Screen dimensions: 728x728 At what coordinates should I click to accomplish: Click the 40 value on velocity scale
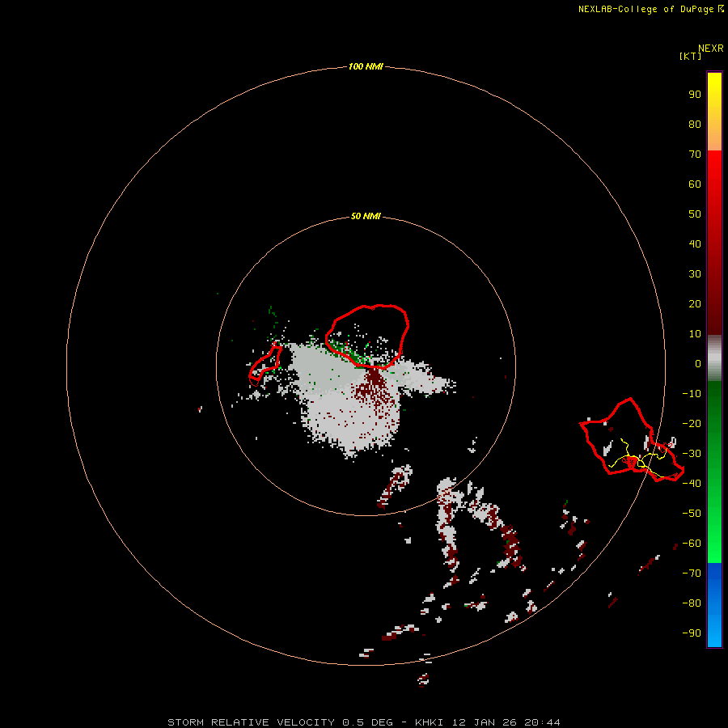point(695,243)
